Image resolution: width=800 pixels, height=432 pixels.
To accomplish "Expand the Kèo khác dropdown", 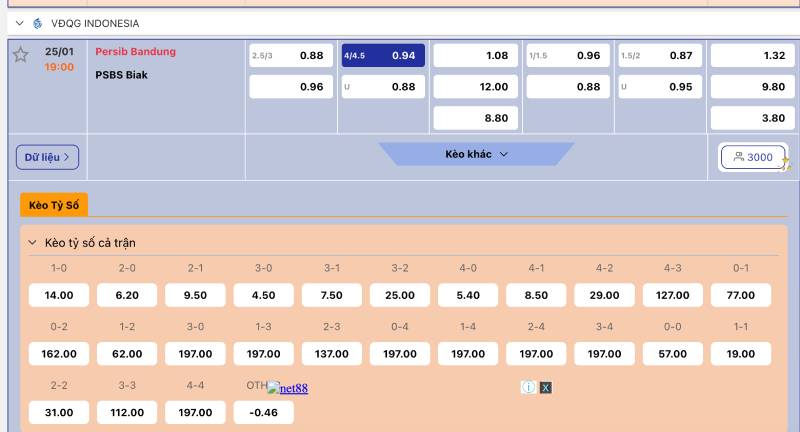I will (x=477, y=154).
